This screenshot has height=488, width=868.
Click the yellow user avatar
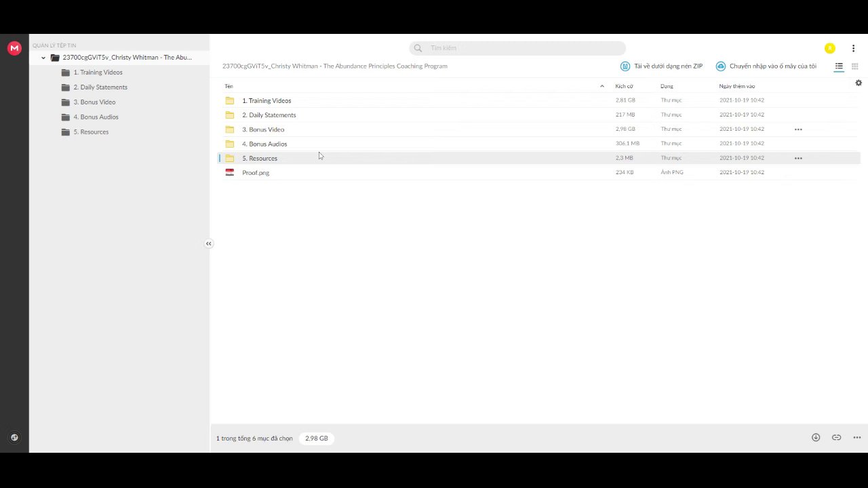pyautogui.click(x=829, y=48)
